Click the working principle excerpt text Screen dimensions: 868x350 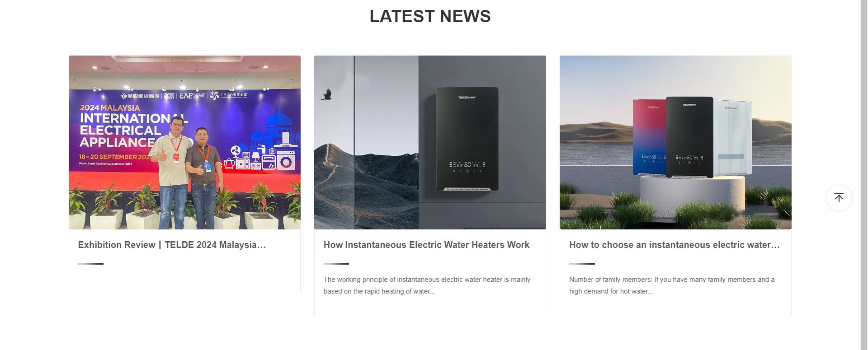tap(427, 285)
